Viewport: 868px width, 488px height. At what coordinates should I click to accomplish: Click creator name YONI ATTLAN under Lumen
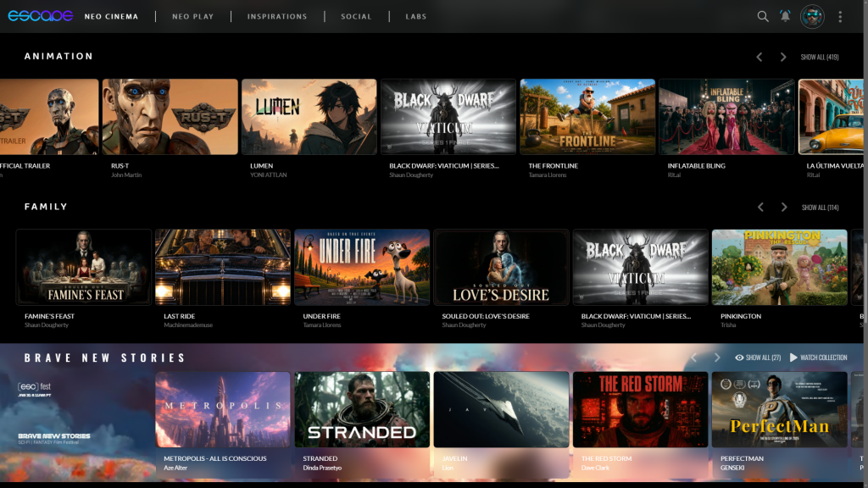point(269,175)
